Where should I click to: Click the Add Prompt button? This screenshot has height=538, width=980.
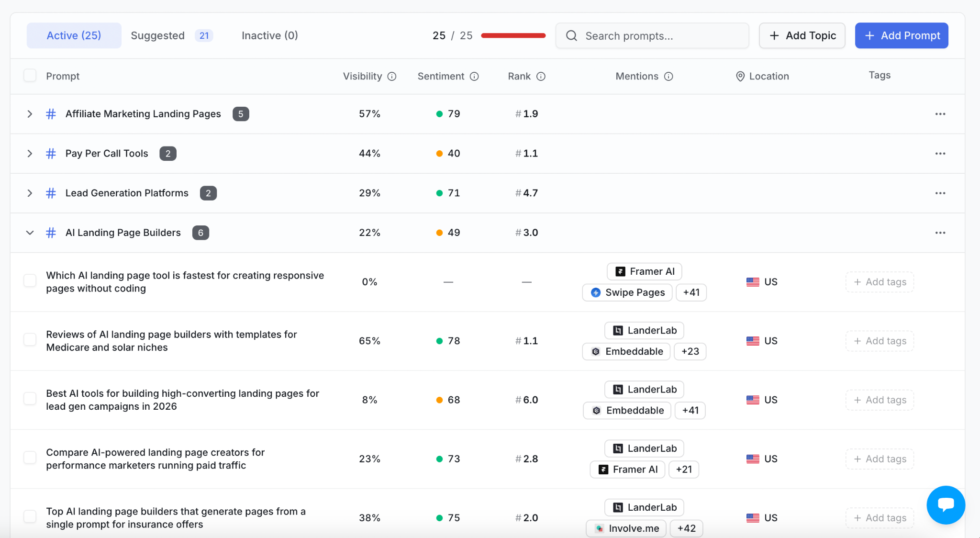click(x=902, y=35)
